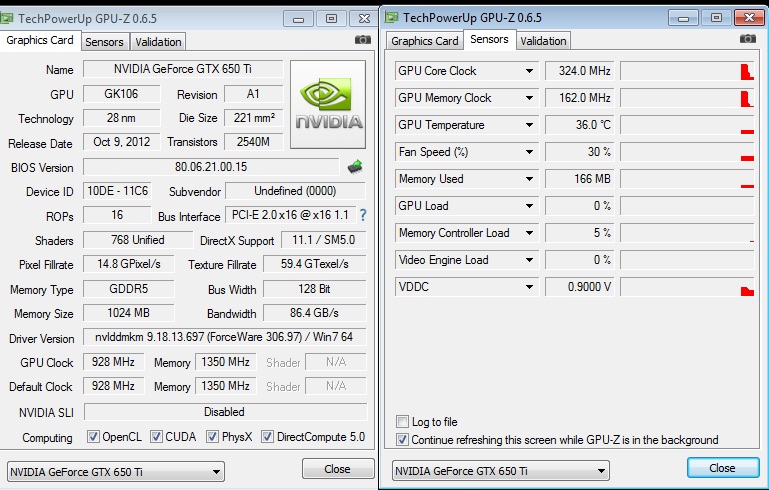This screenshot has width=769, height=490.
Task: Click the GK106 GPU field
Action: click(x=121, y=94)
